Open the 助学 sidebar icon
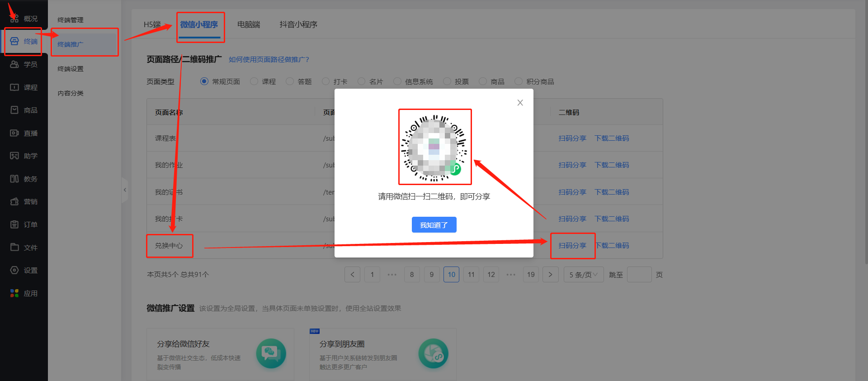Screen dimensions: 868x381 tap(14, 156)
